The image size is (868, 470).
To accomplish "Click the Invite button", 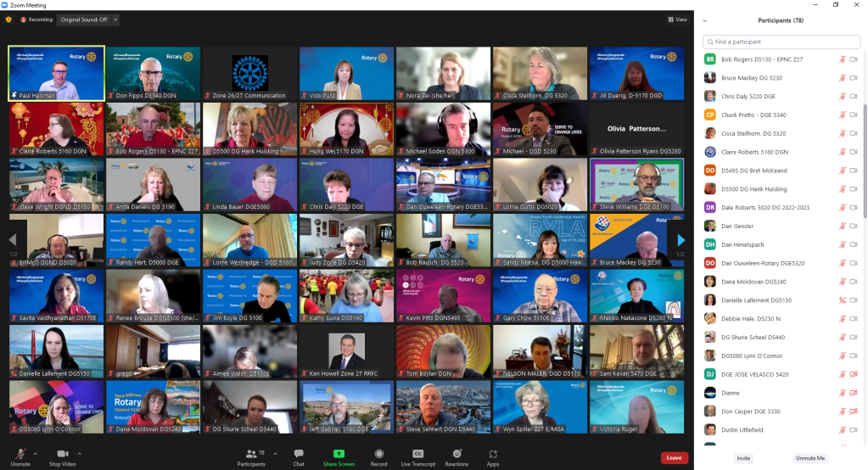I will pyautogui.click(x=743, y=458).
